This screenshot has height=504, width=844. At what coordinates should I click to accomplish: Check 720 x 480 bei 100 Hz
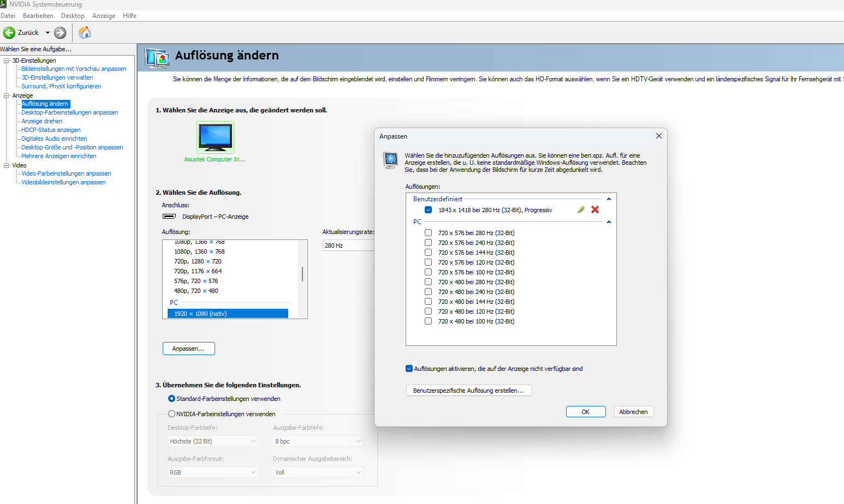tap(428, 321)
